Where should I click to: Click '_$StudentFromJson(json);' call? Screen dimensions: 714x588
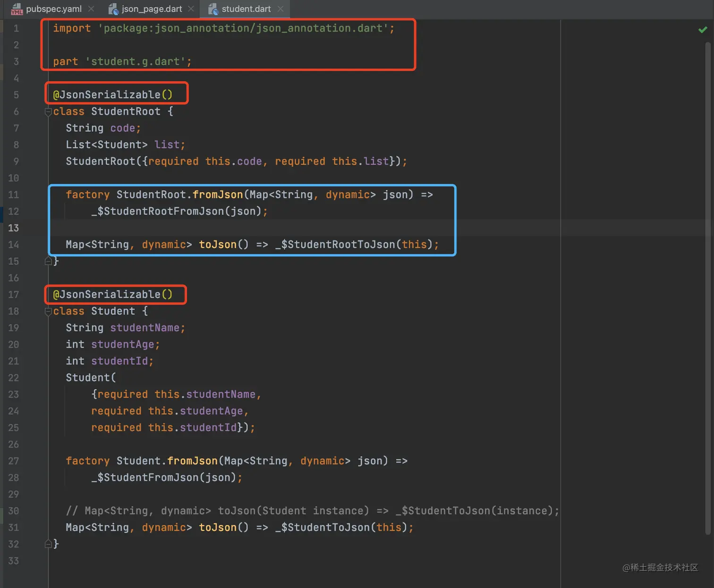(x=167, y=477)
